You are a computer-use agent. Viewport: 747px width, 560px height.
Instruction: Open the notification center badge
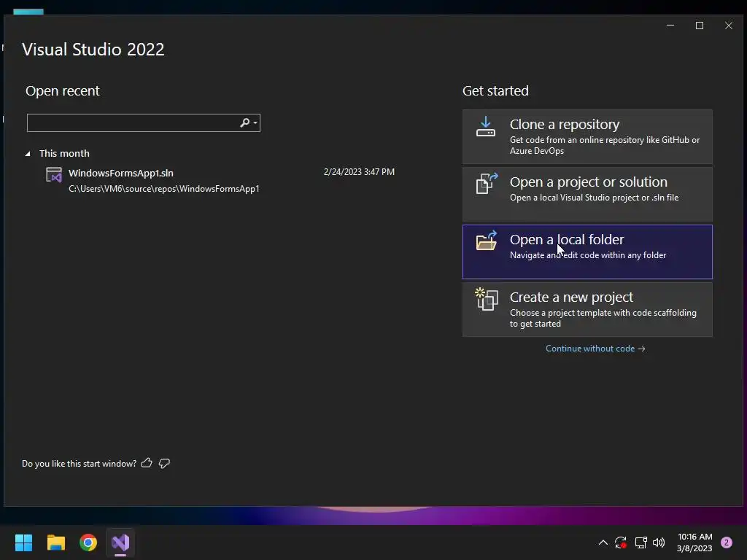[727, 542]
